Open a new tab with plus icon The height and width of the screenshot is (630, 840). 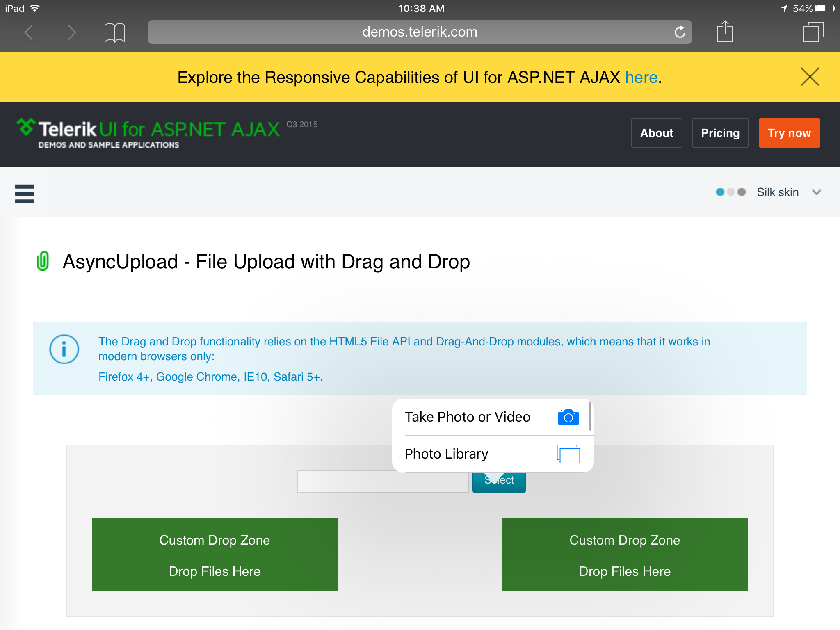point(769,32)
